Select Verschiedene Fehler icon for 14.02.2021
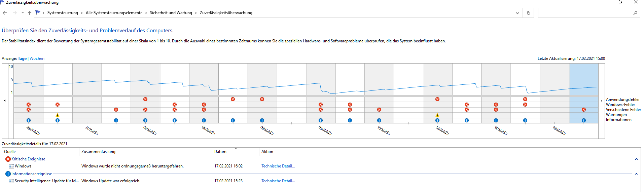644x192 pixels. pyautogui.click(x=496, y=110)
